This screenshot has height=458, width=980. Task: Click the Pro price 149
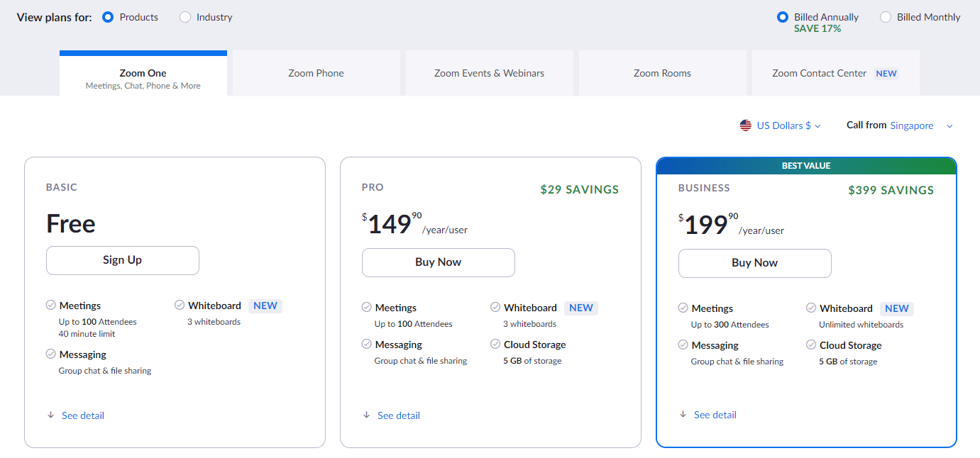tap(390, 224)
